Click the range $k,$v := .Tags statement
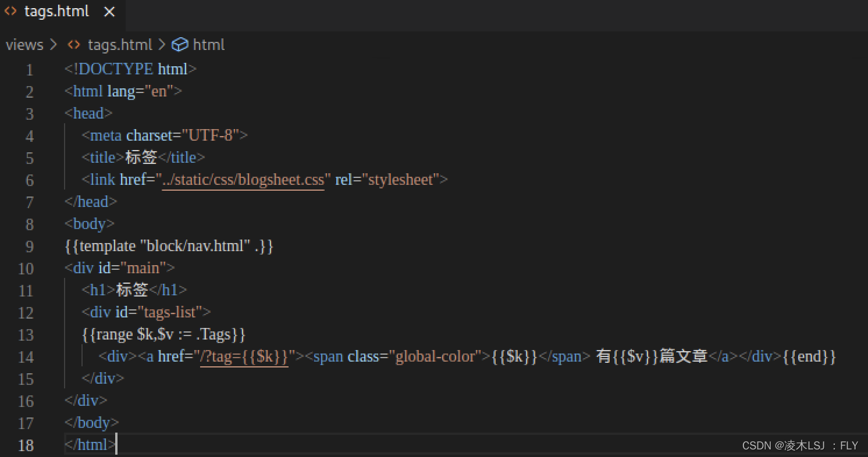This screenshot has height=457, width=868. tap(163, 334)
